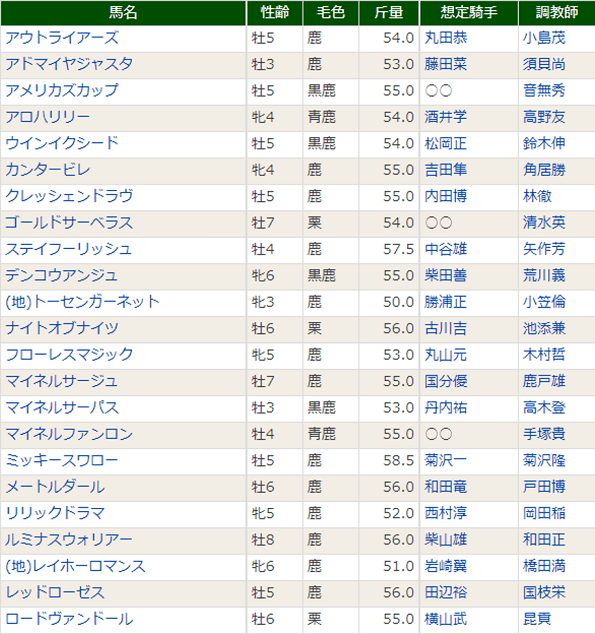Open jockey link 酒井学
This screenshot has height=634, width=595.
click(446, 117)
